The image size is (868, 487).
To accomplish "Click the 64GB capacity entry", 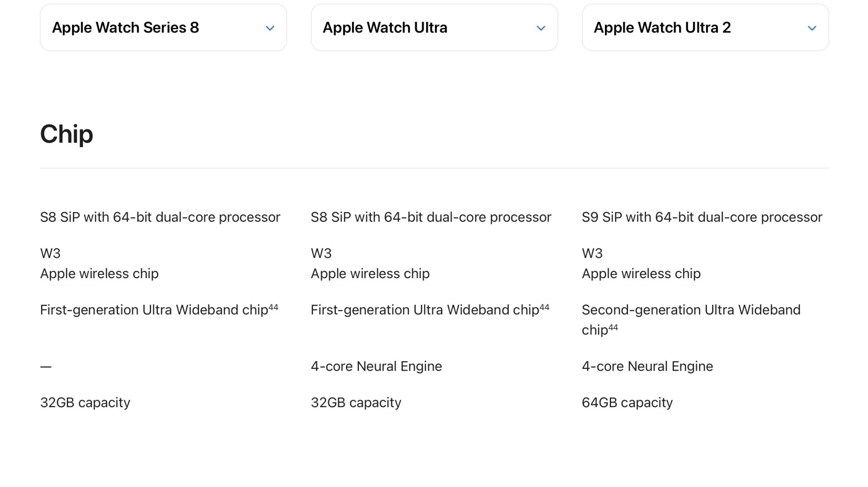I will point(627,402).
